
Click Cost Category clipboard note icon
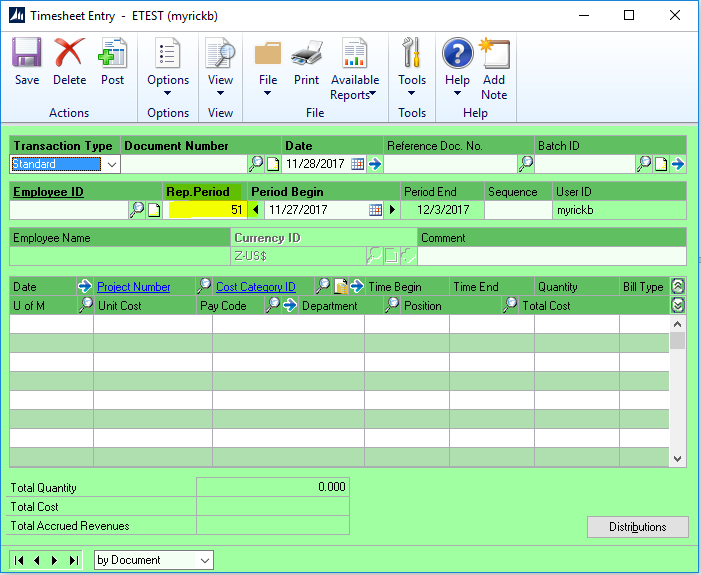(x=341, y=287)
